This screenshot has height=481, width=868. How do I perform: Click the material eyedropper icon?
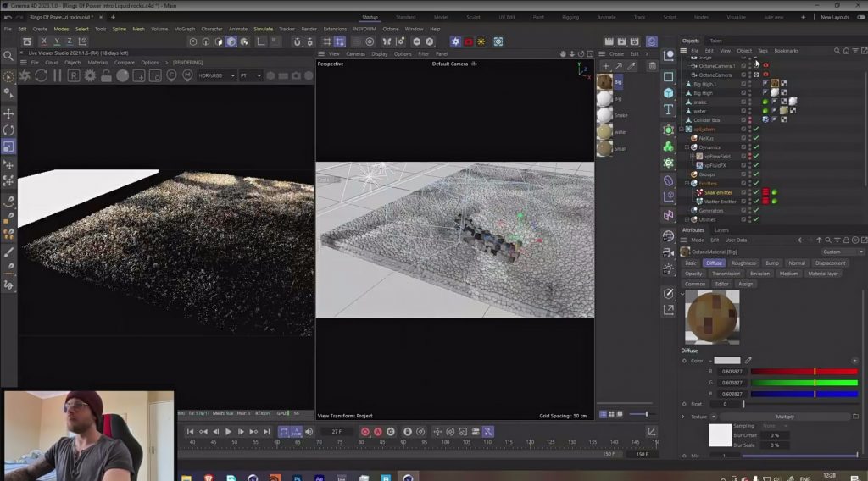click(x=632, y=66)
